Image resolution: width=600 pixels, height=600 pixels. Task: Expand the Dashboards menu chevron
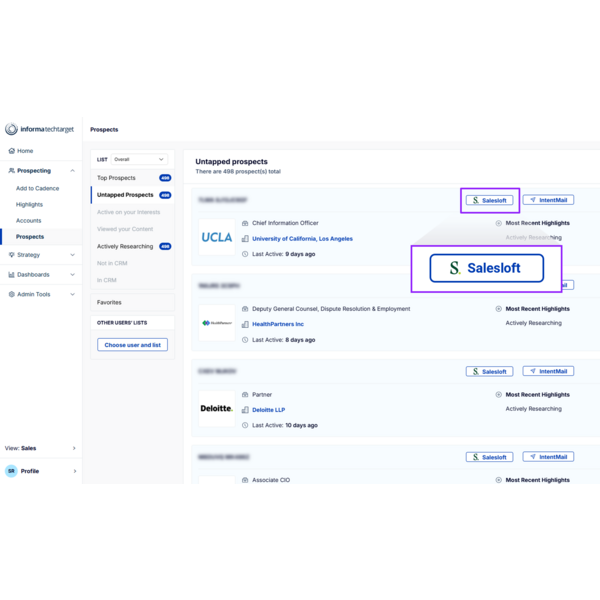click(x=72, y=275)
